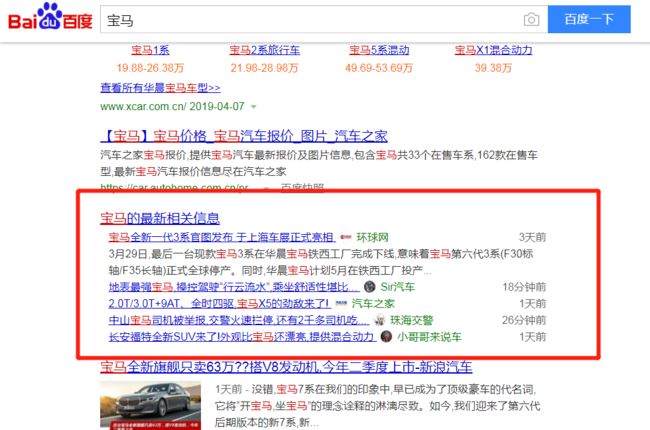Click the 21.98-28.98万 price text

(x=264, y=68)
